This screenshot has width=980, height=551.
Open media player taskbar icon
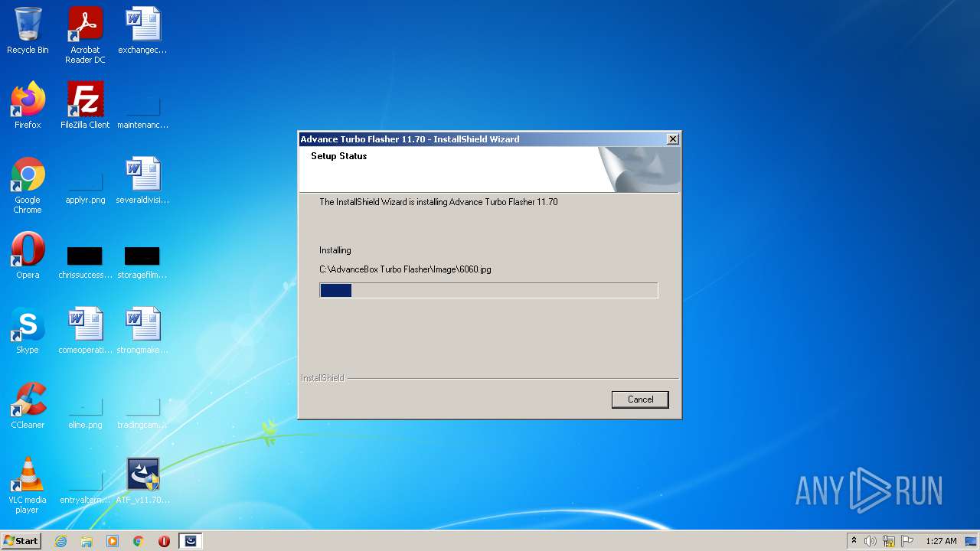click(113, 541)
